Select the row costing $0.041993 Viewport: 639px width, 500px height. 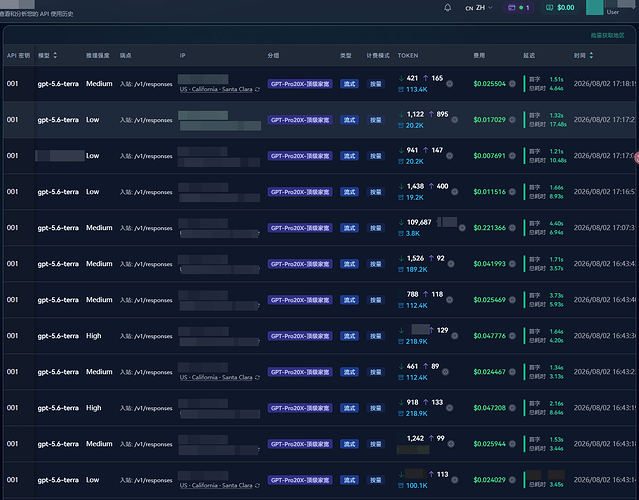[320, 264]
